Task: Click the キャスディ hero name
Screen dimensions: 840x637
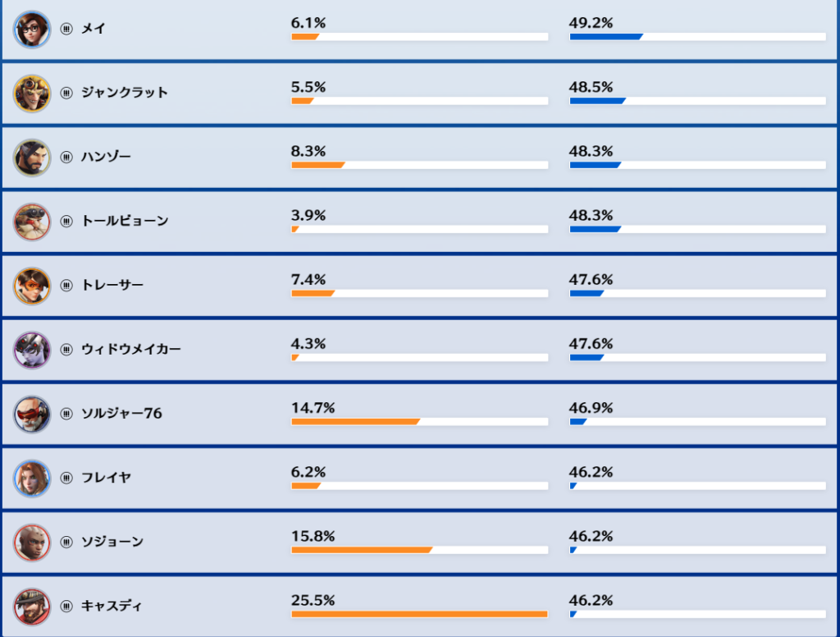Action: [112, 607]
